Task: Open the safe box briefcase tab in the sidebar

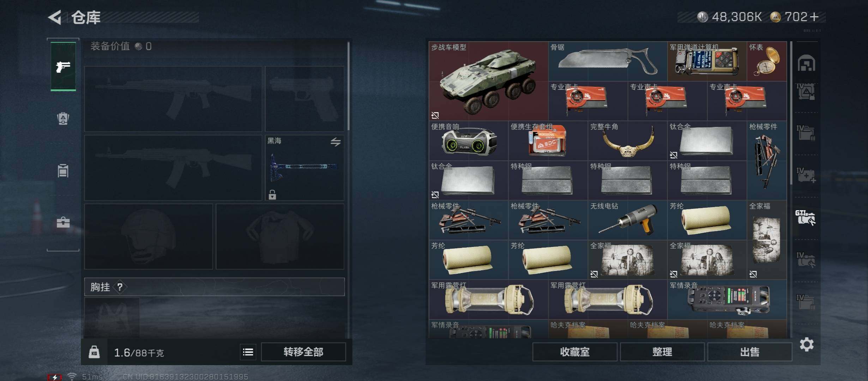Action: click(63, 222)
